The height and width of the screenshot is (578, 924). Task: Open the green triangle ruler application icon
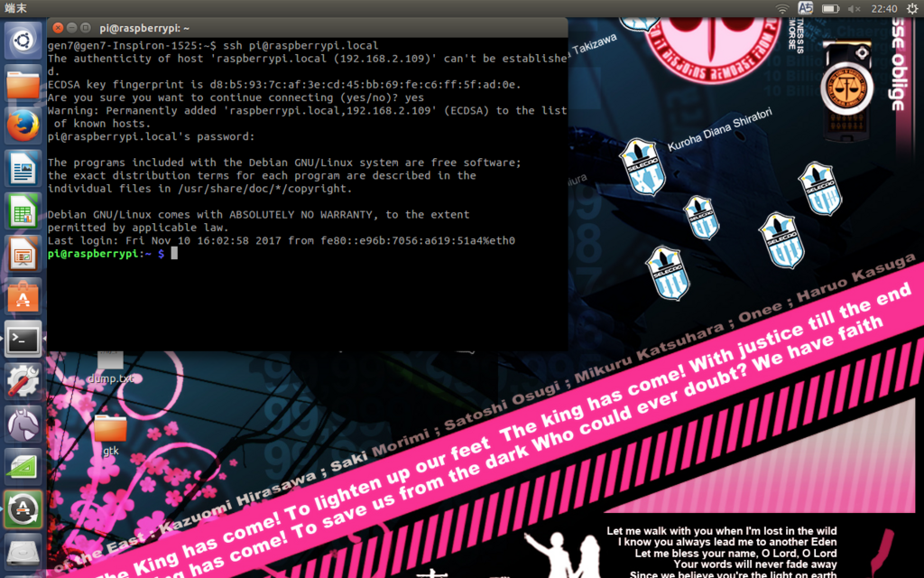(x=23, y=466)
